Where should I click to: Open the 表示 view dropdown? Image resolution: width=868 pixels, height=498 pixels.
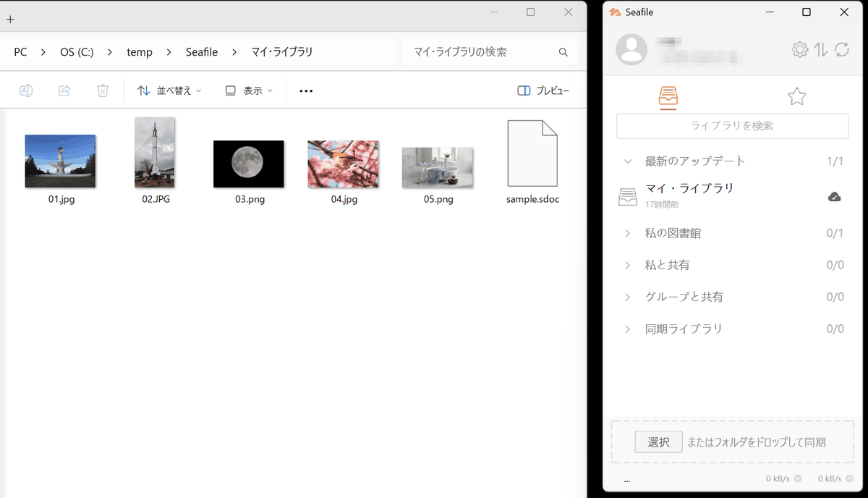249,90
